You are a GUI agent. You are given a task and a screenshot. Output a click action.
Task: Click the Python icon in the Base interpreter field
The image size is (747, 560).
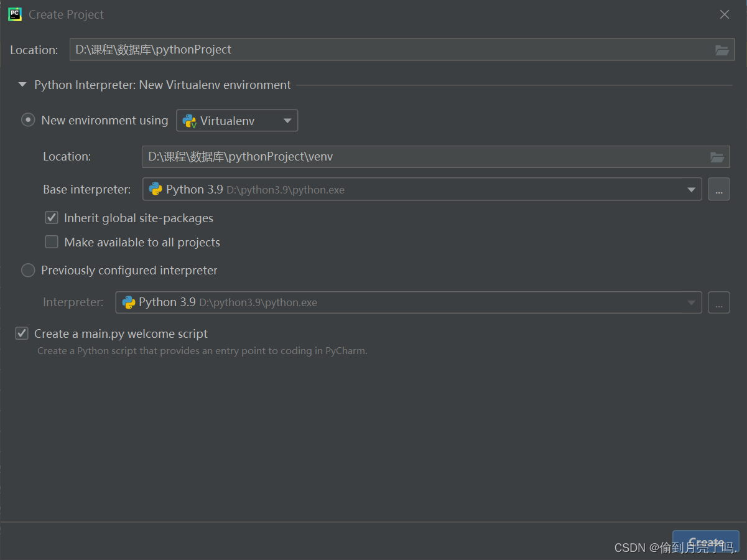click(x=155, y=189)
